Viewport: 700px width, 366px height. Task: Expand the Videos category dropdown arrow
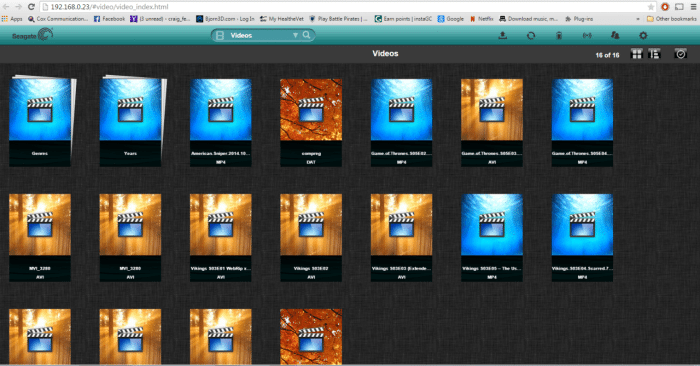(295, 35)
